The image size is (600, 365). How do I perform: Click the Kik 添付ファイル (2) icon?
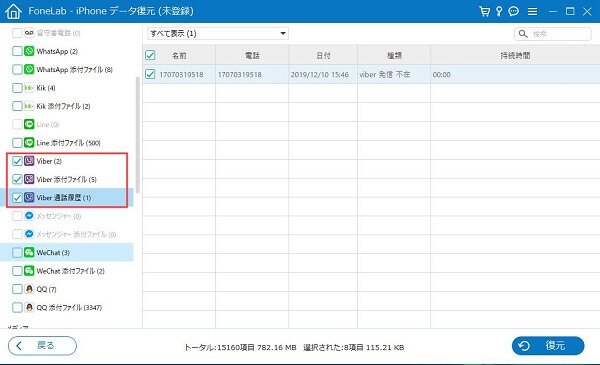click(x=29, y=106)
